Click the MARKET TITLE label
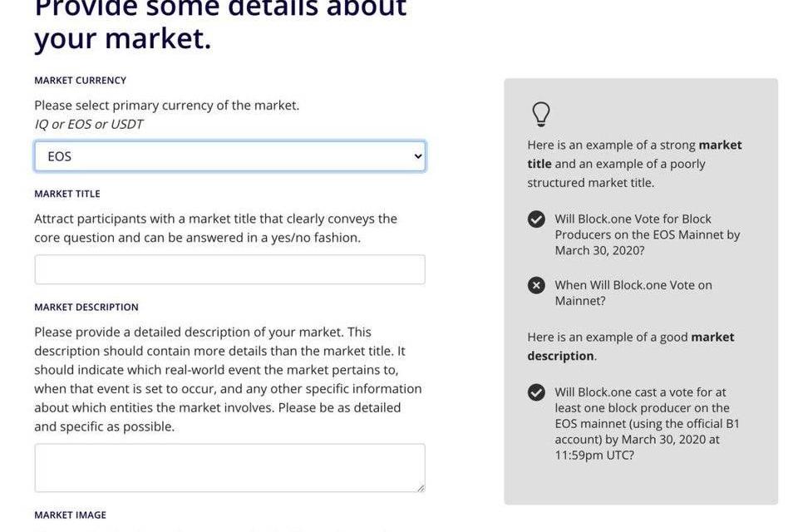This screenshot has height=532, width=798. (67, 194)
